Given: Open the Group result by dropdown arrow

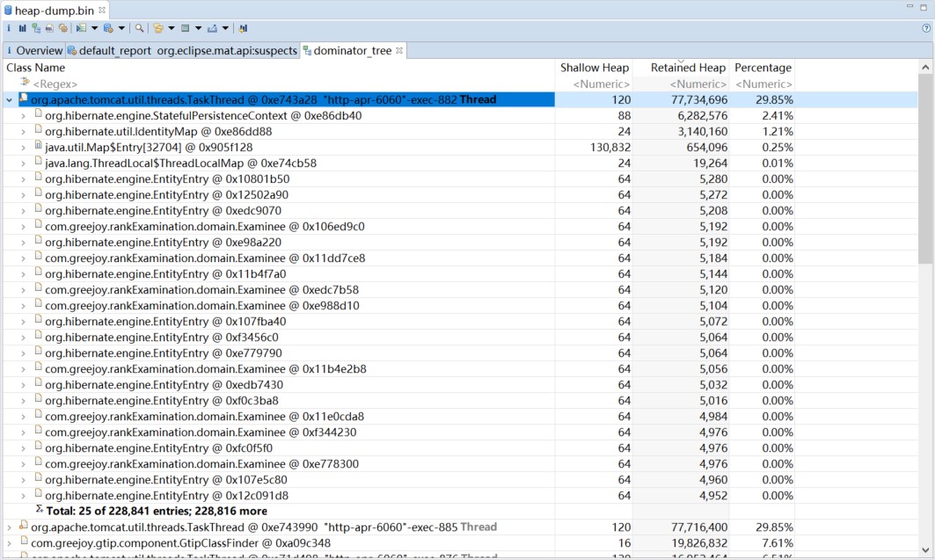Looking at the screenshot, I should (172, 28).
